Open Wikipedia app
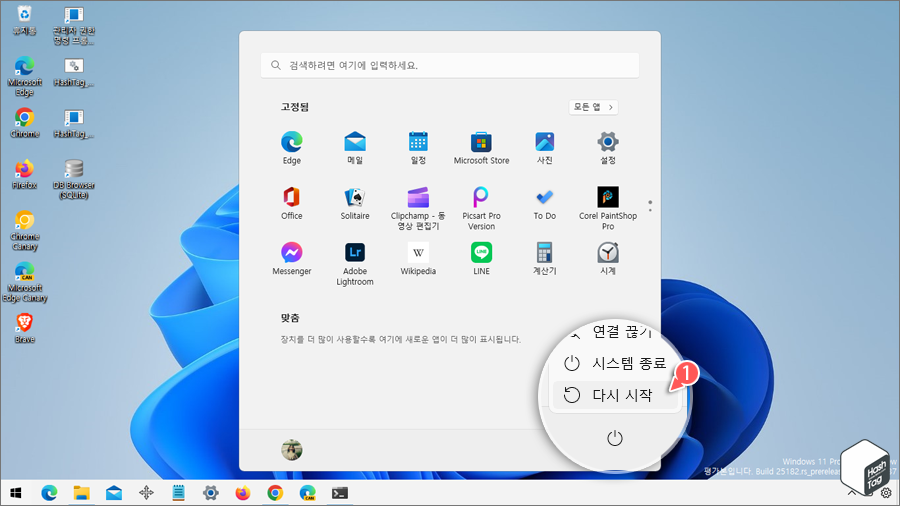This screenshot has height=506, width=900. click(x=418, y=259)
